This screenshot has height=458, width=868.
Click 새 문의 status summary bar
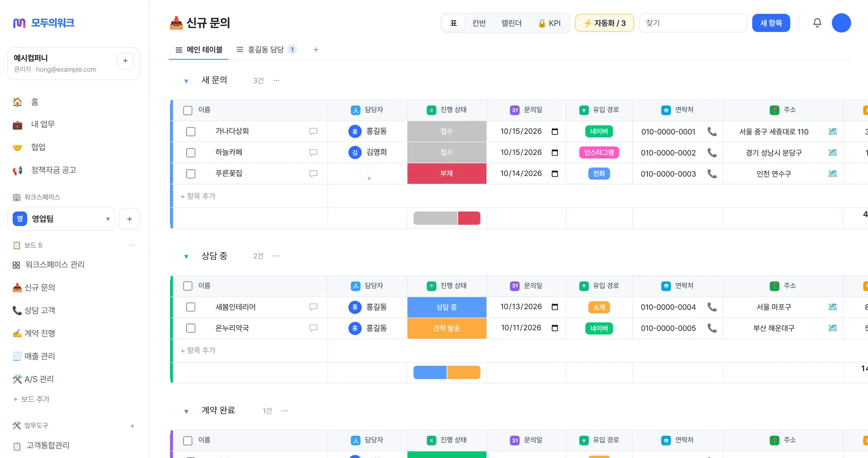tap(447, 218)
